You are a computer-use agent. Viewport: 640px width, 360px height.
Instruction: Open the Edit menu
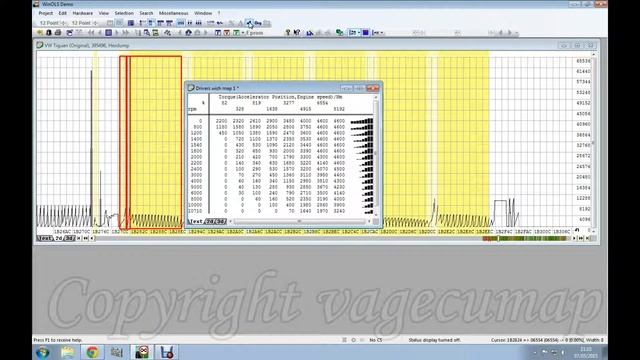point(62,13)
